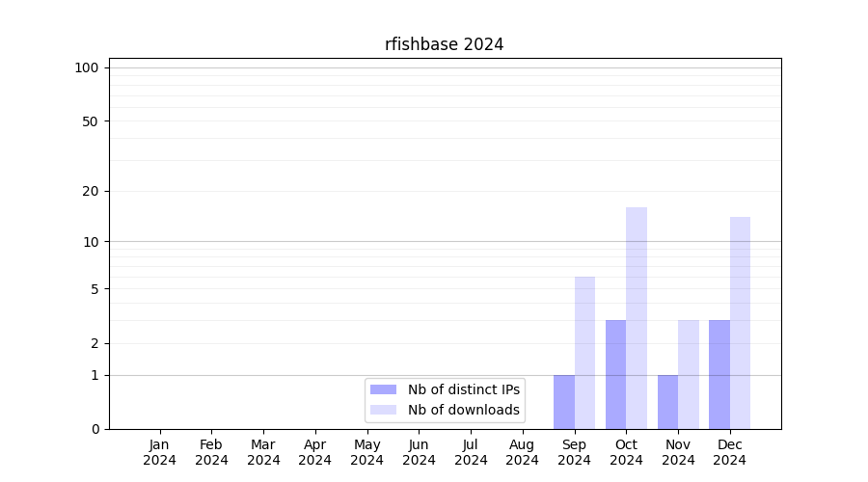
Task: Select the Sep 2024 downloads bar
Action: click(x=584, y=353)
